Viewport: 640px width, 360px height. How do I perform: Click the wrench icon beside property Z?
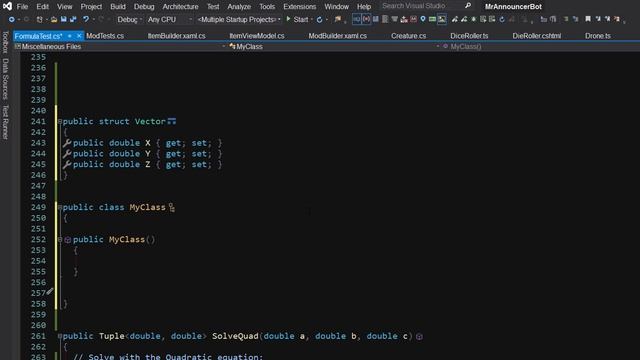[x=67, y=164]
